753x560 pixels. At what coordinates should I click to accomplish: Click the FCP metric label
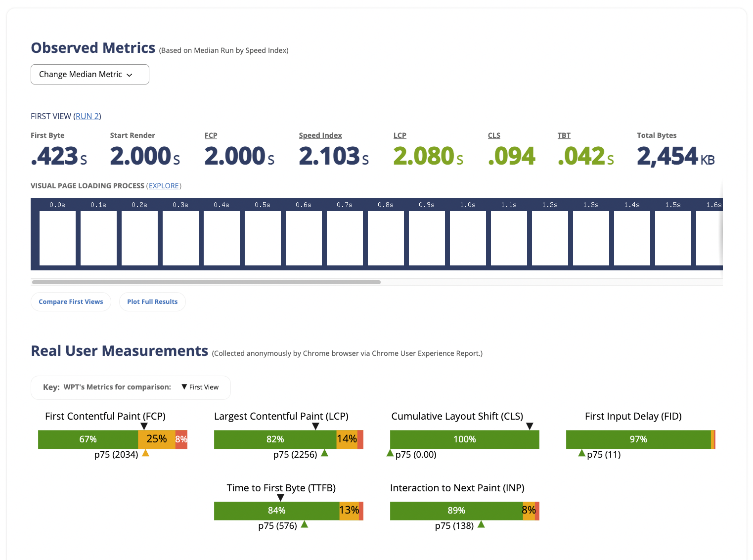211,135
